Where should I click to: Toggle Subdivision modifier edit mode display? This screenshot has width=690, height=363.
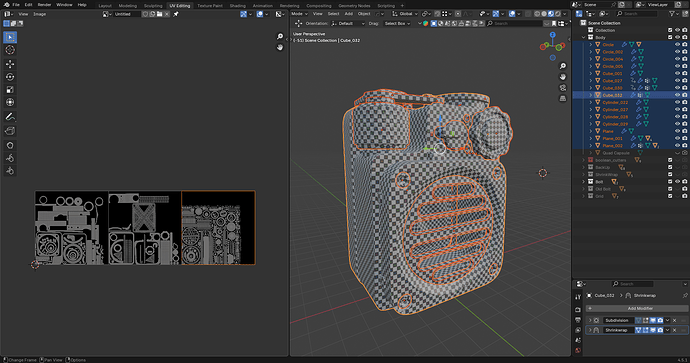tap(646, 320)
